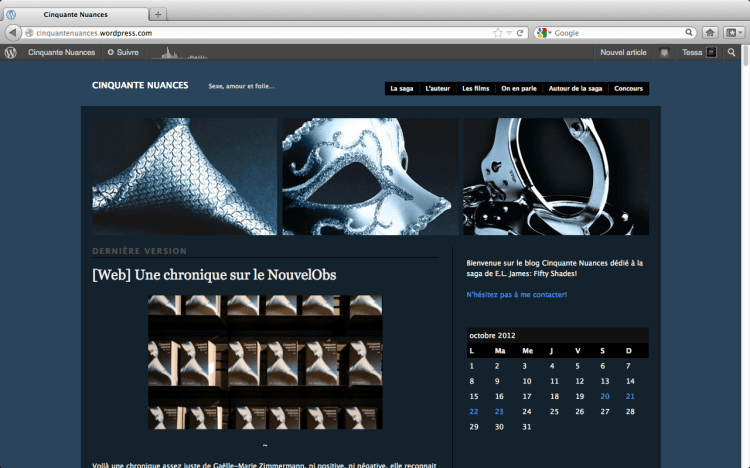
Task: Open the On en parle menu item
Action: (519, 89)
